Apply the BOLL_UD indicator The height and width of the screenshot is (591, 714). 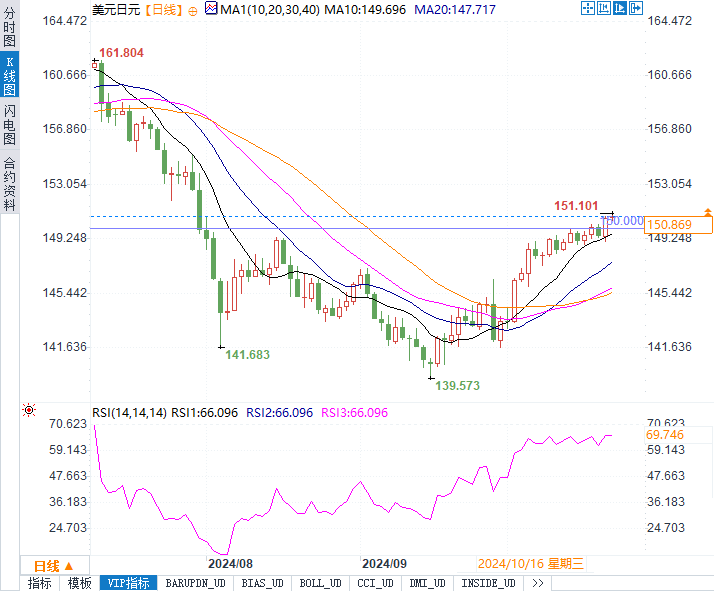point(319,583)
